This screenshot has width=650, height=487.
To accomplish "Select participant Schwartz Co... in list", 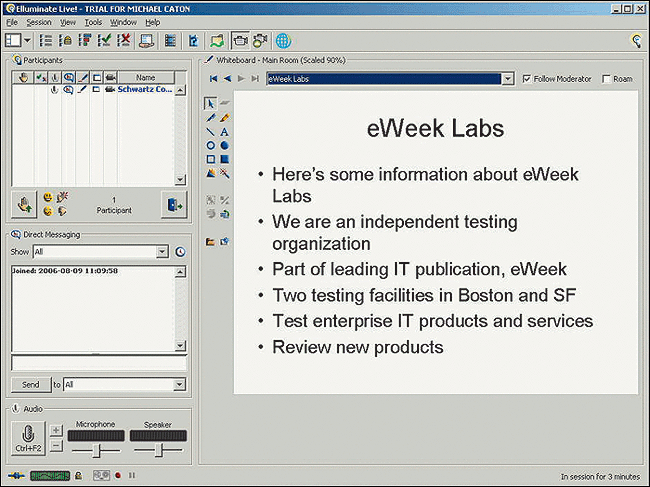I will pyautogui.click(x=145, y=89).
